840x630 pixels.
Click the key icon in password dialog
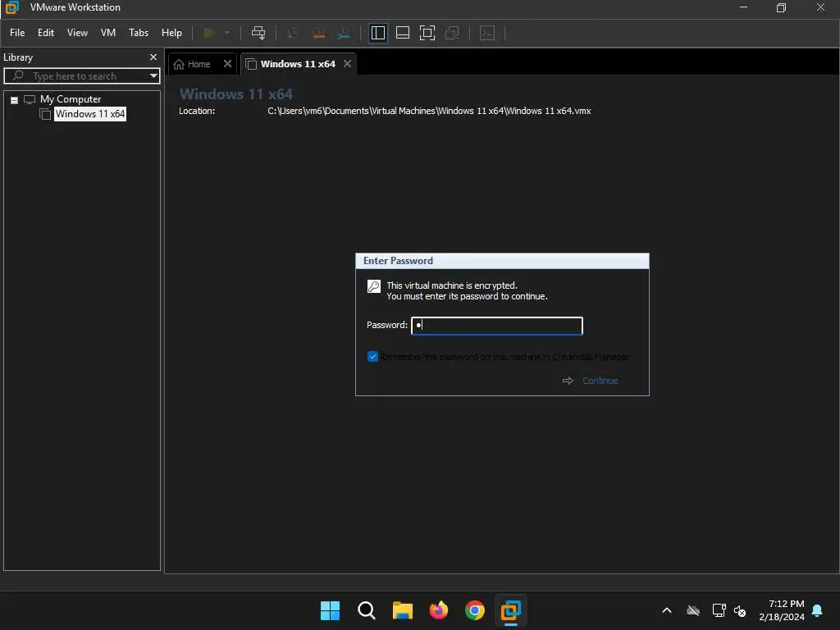[374, 286]
